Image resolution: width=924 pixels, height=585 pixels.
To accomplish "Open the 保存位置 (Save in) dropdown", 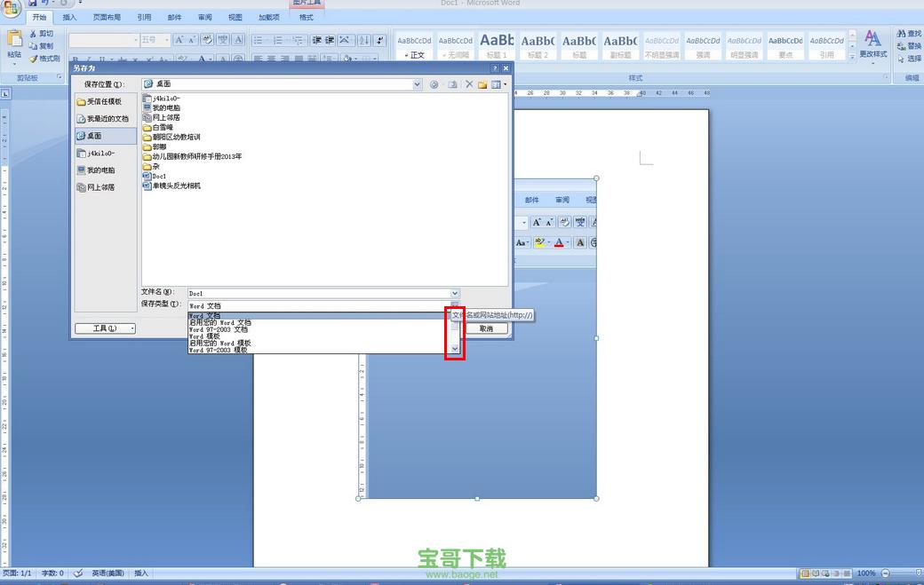I will click(x=416, y=84).
